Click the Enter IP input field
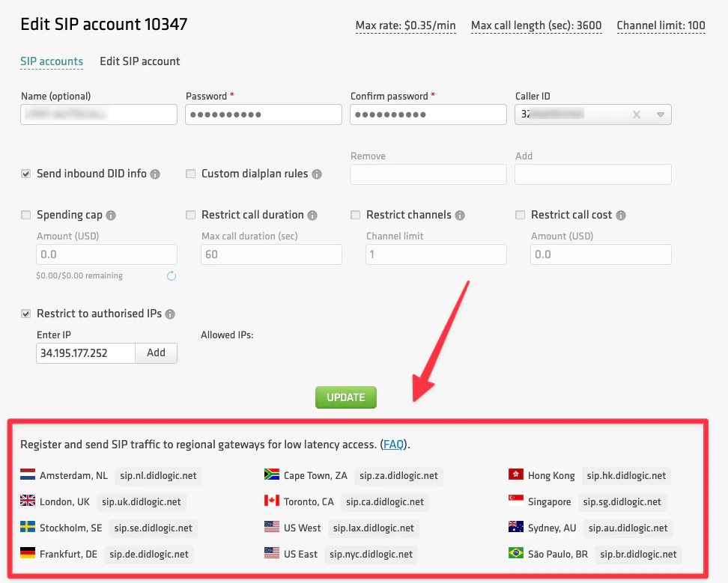Screen dimensions: 728x583 [86, 352]
